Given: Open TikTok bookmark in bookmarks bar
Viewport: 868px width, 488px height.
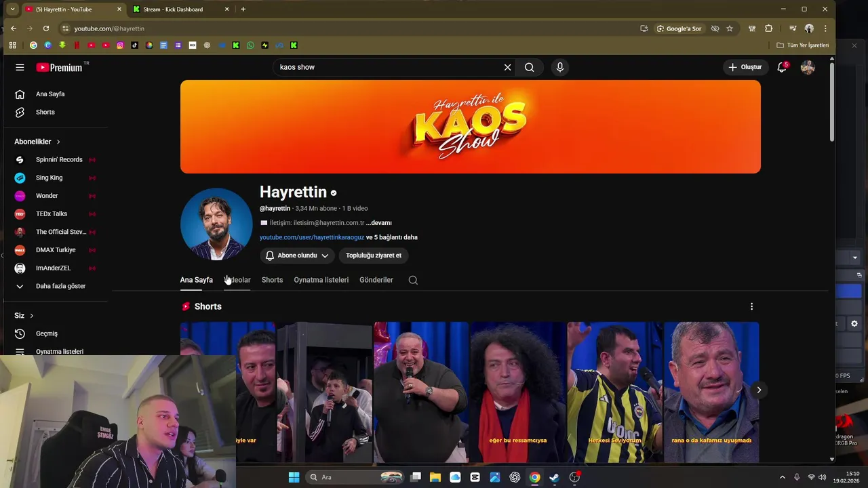Looking at the screenshot, I should 134,45.
